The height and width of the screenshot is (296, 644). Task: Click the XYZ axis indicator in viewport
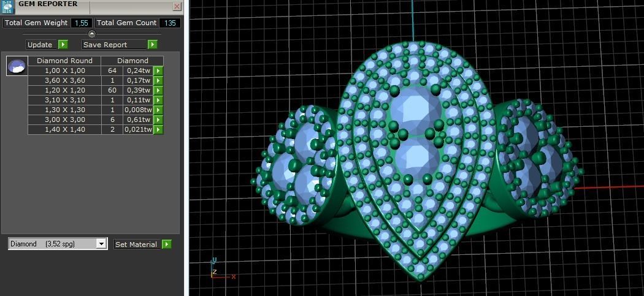222,268
